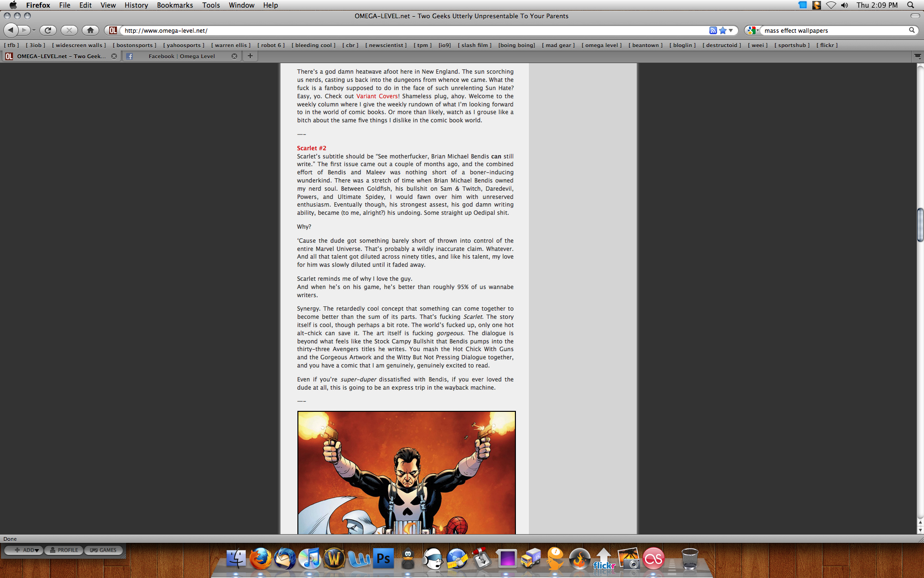Launch World of Warcraft from the dock

coord(334,559)
